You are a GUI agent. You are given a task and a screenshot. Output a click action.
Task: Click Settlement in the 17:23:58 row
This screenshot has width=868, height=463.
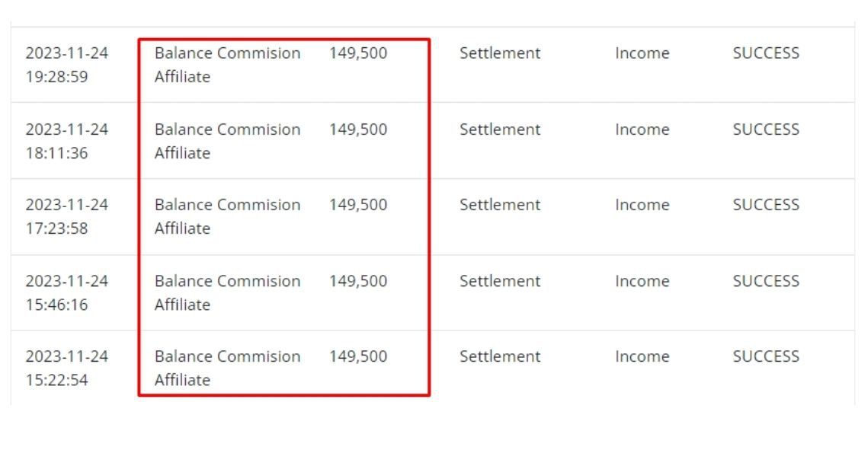coord(500,205)
